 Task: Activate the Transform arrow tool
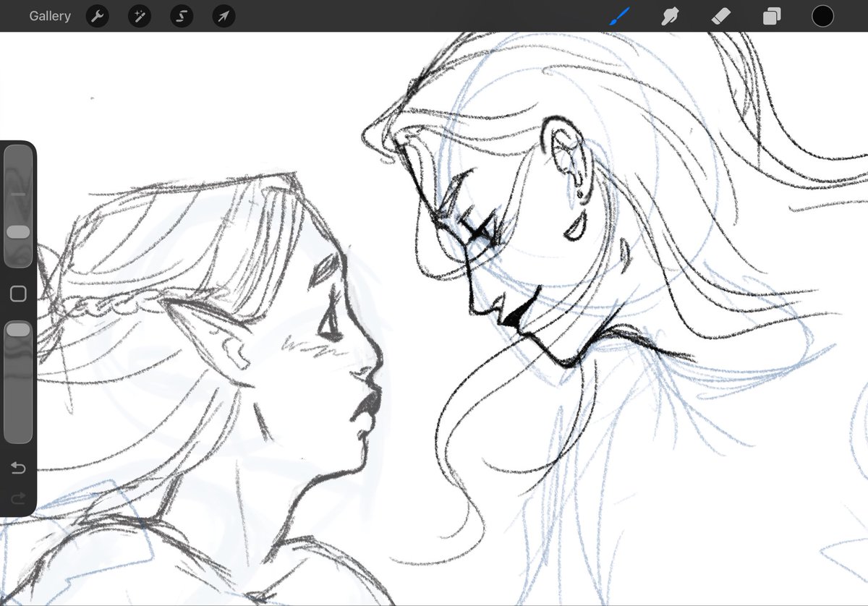(x=224, y=16)
